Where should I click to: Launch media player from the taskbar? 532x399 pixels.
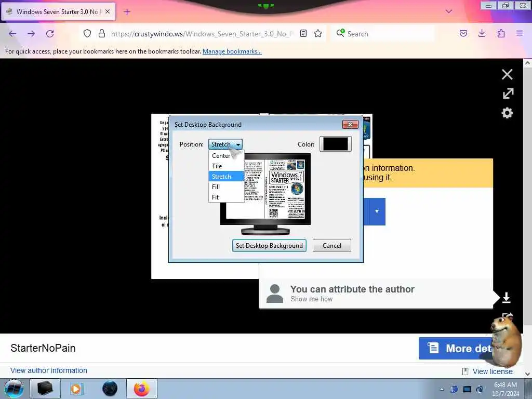[77, 389]
